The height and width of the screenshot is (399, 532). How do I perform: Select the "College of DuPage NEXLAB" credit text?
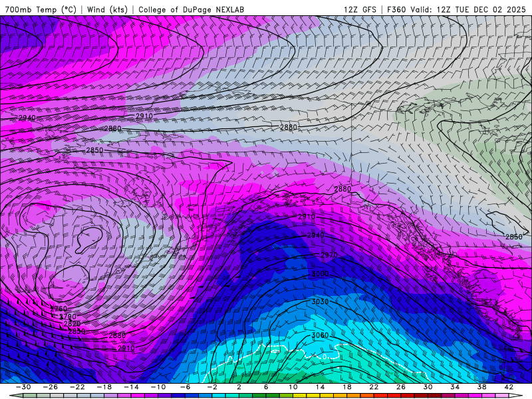[x=191, y=9]
